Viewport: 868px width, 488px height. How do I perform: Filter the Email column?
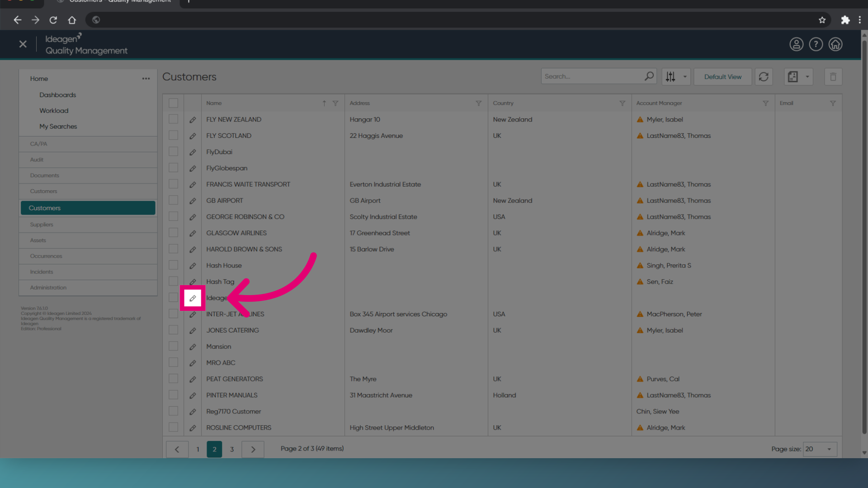click(x=833, y=103)
